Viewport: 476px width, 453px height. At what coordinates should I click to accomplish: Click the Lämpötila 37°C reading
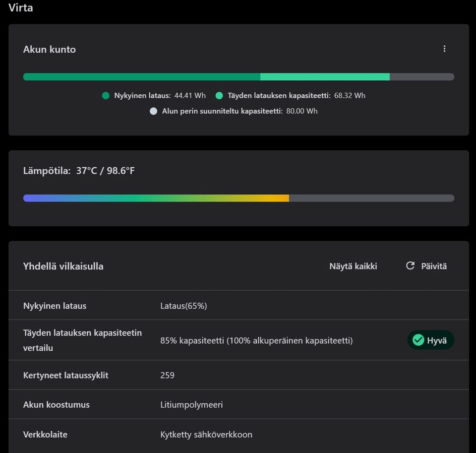click(x=79, y=171)
